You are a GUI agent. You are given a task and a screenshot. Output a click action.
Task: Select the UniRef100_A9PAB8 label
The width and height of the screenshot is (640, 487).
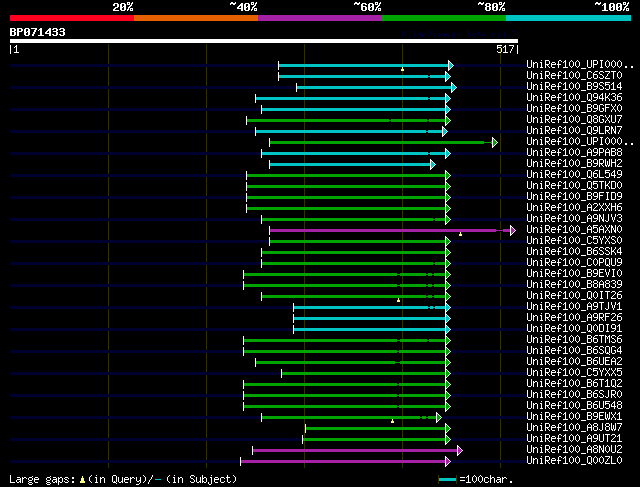click(574, 153)
